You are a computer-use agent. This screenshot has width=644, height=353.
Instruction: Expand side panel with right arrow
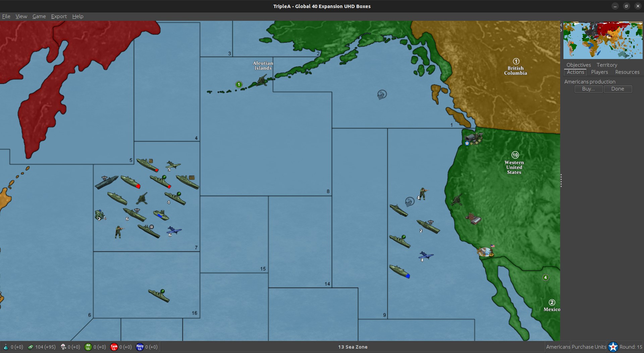[x=561, y=31]
